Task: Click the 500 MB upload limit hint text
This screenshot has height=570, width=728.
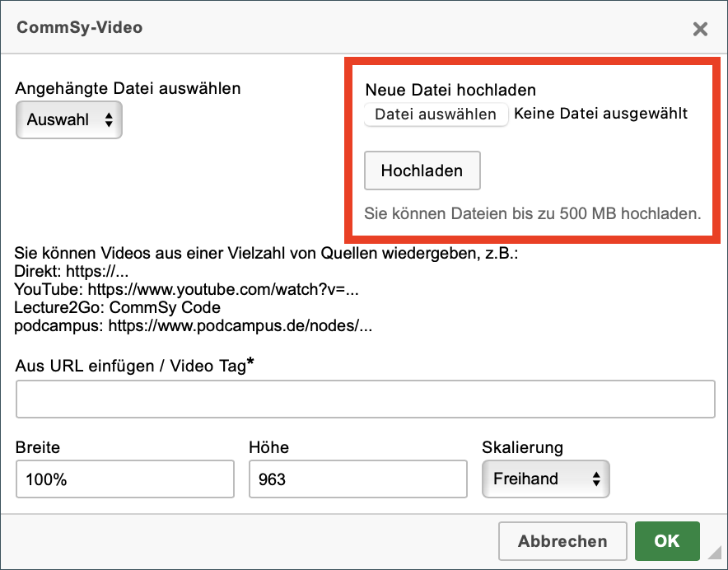Action: 533,213
